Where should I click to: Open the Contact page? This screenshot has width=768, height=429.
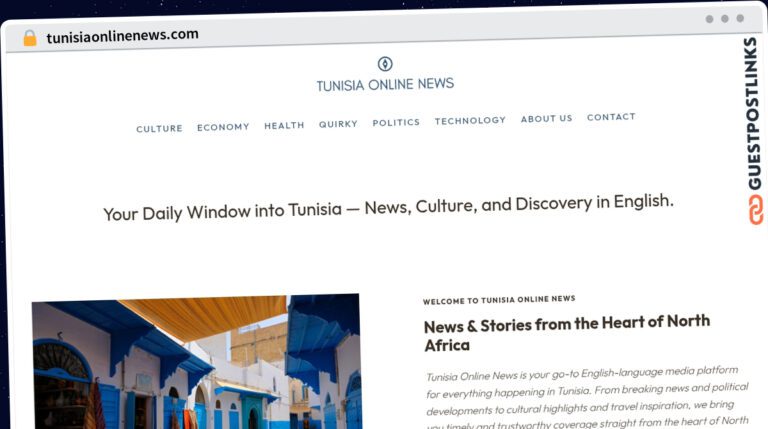point(611,117)
